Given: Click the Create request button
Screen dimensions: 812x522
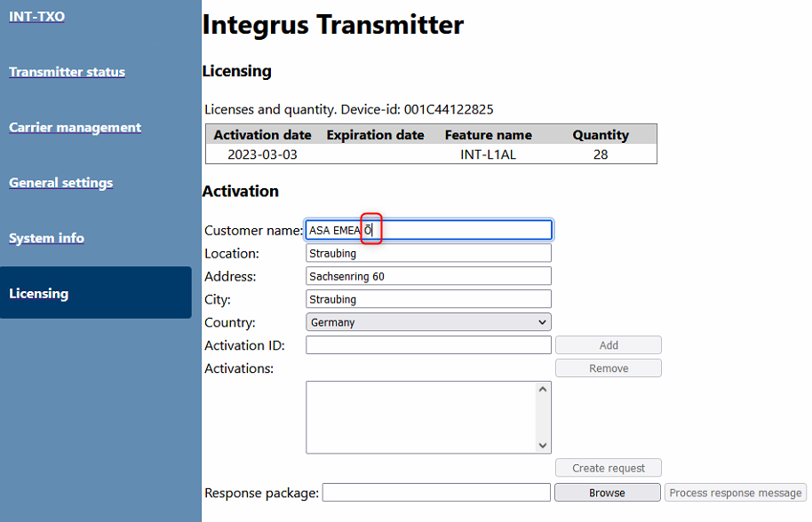Looking at the screenshot, I should [x=609, y=468].
